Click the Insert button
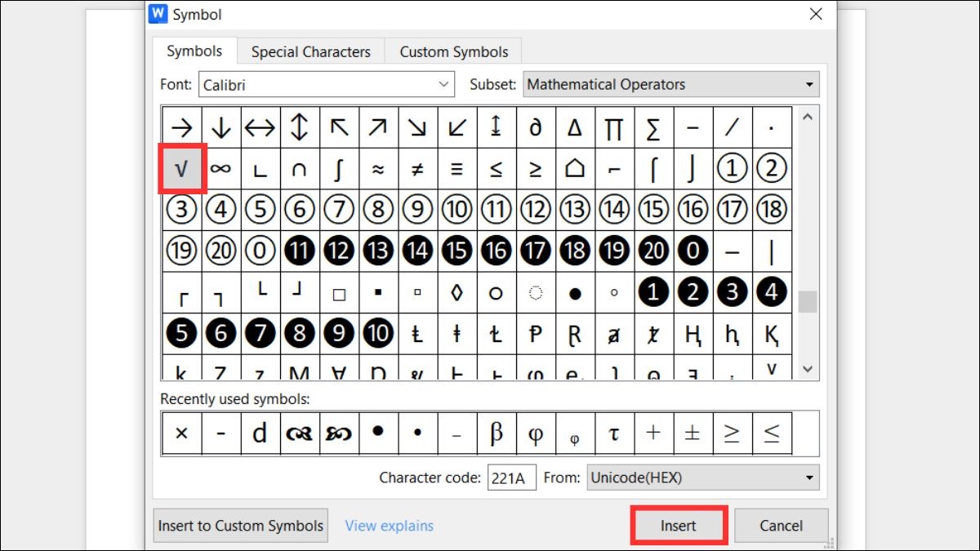The height and width of the screenshot is (551, 980). [x=679, y=526]
